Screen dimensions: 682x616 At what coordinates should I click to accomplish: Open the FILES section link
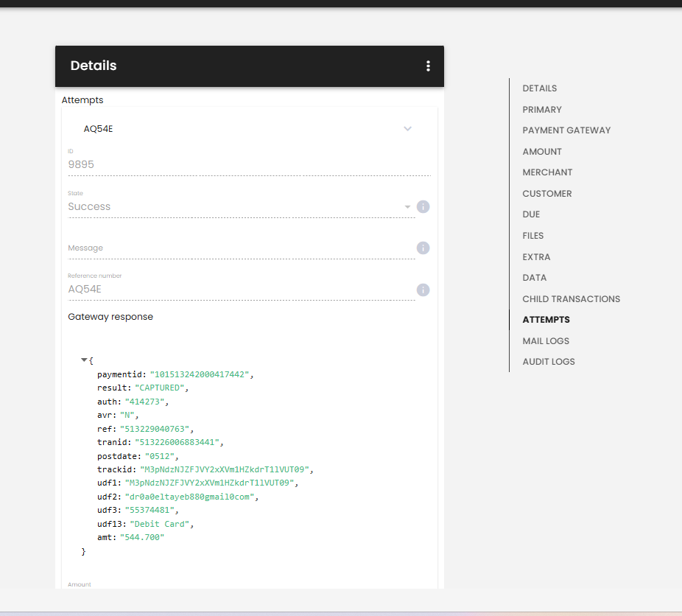532,235
